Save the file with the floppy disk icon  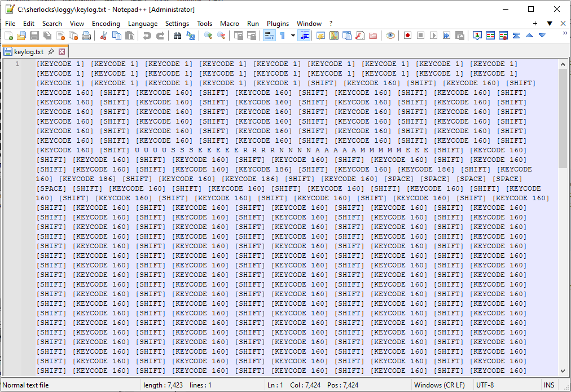(34, 36)
